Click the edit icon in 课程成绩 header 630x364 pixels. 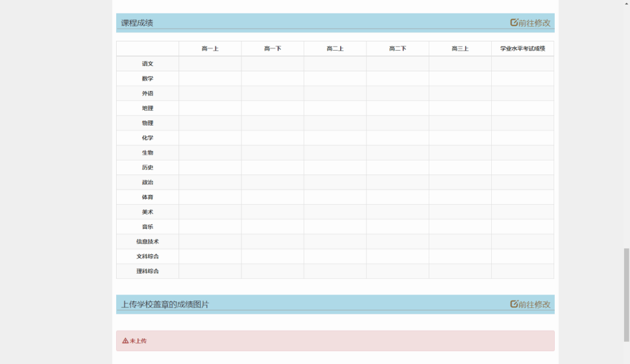514,23
